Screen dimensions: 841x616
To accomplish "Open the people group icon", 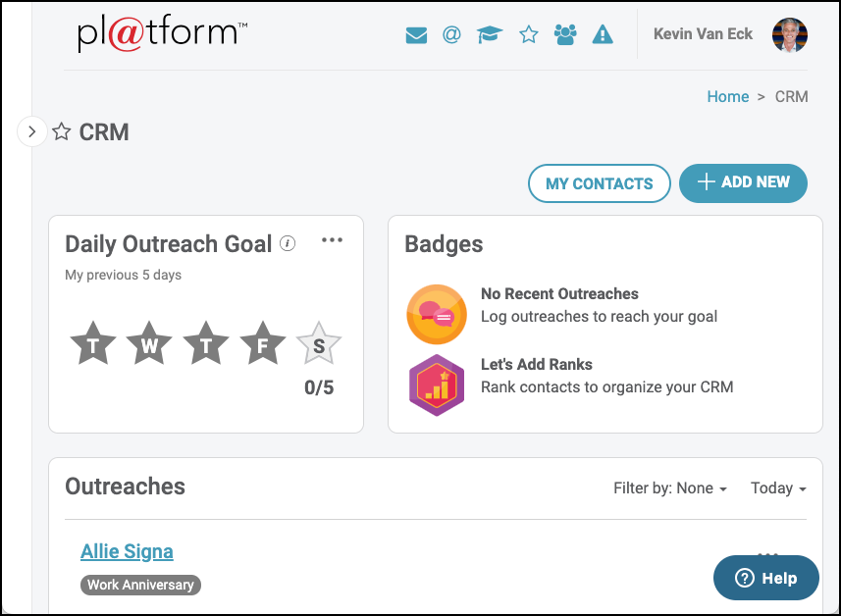I will click(565, 35).
